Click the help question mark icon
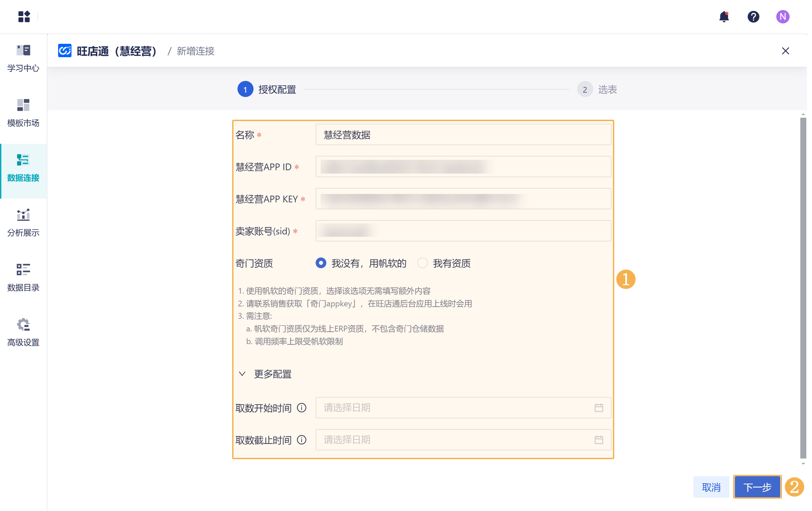 753,16
